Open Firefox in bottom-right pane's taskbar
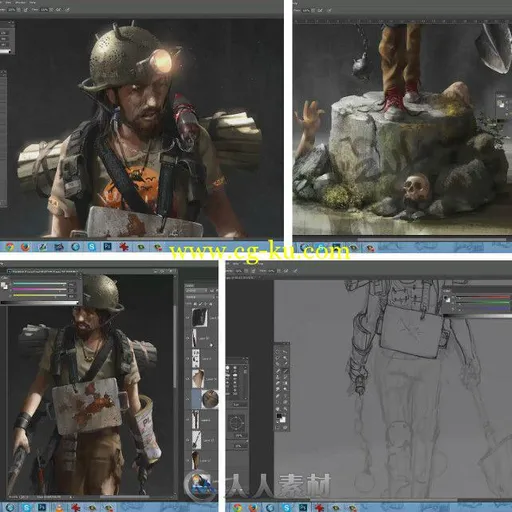The image size is (512, 512). click(253, 507)
